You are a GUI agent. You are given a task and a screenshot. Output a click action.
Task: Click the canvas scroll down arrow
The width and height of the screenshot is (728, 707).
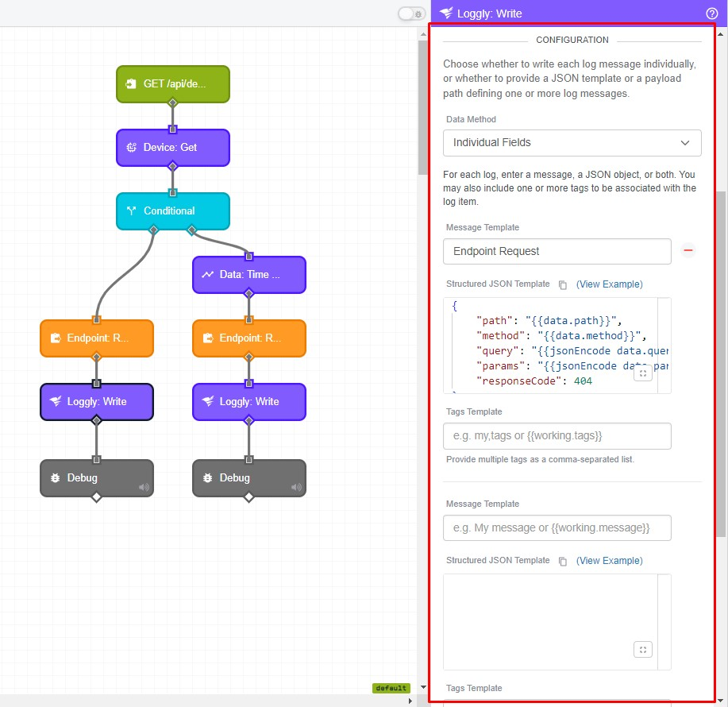coord(423,687)
